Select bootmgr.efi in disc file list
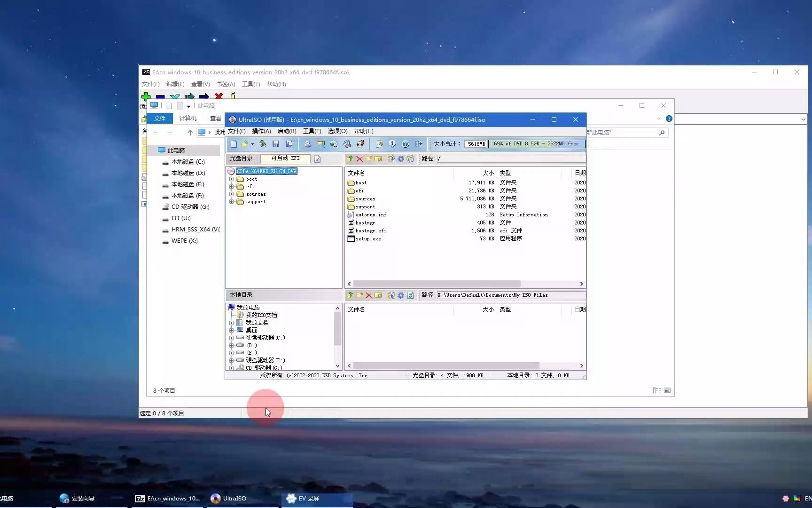Image resolution: width=812 pixels, height=508 pixels. pos(370,231)
